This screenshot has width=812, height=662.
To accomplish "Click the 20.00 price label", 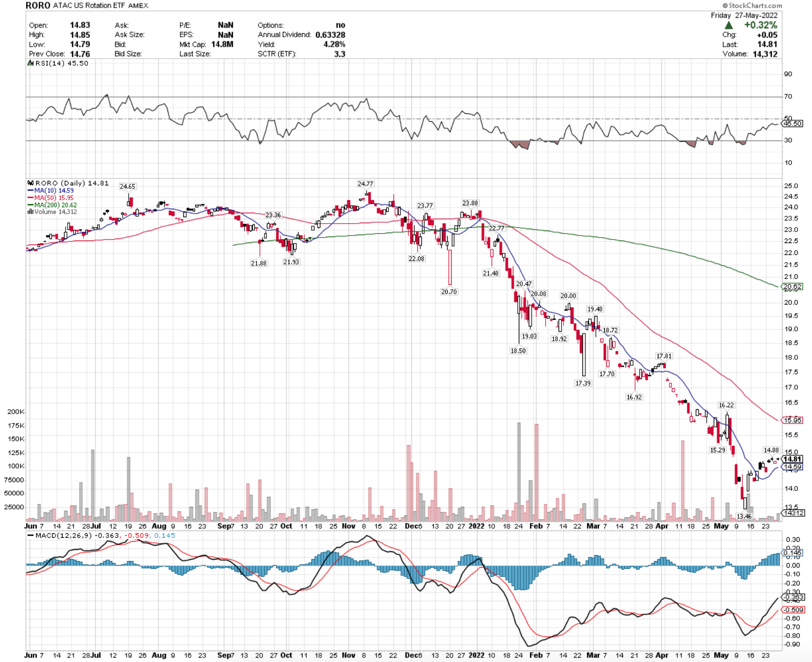I will point(568,296).
